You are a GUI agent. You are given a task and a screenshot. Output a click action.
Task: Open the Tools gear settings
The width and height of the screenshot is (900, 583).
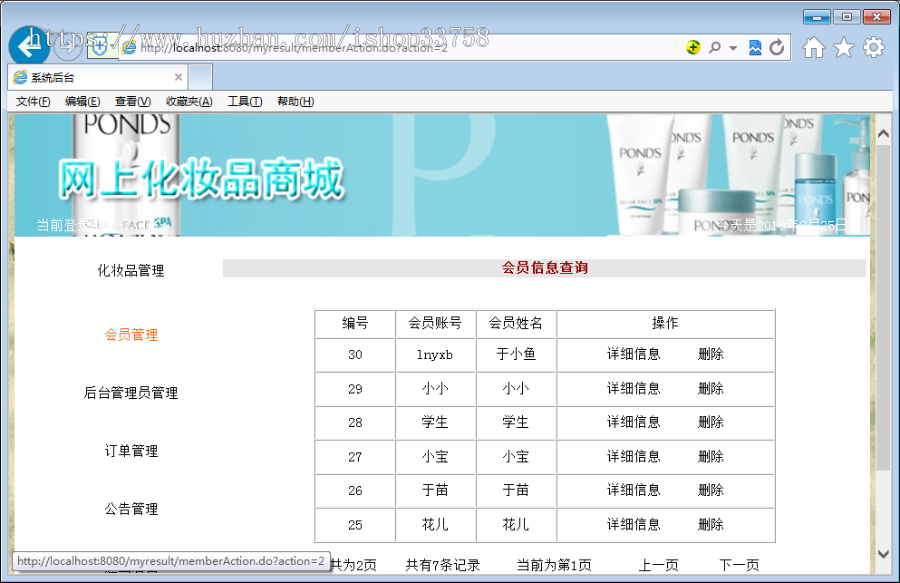tap(871, 46)
